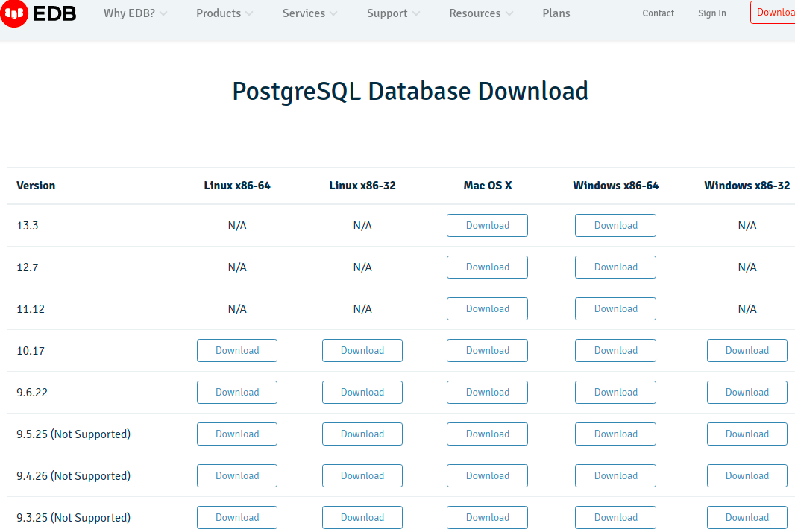Download 9.6.22 for Windows x86-64
Viewport: 795px width, 532px height.
pos(615,392)
